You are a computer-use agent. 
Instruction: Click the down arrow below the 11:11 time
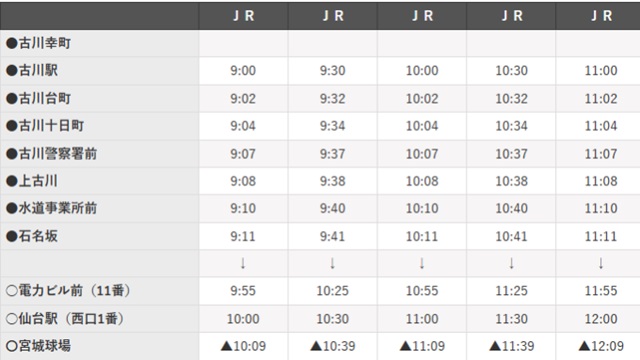click(601, 263)
